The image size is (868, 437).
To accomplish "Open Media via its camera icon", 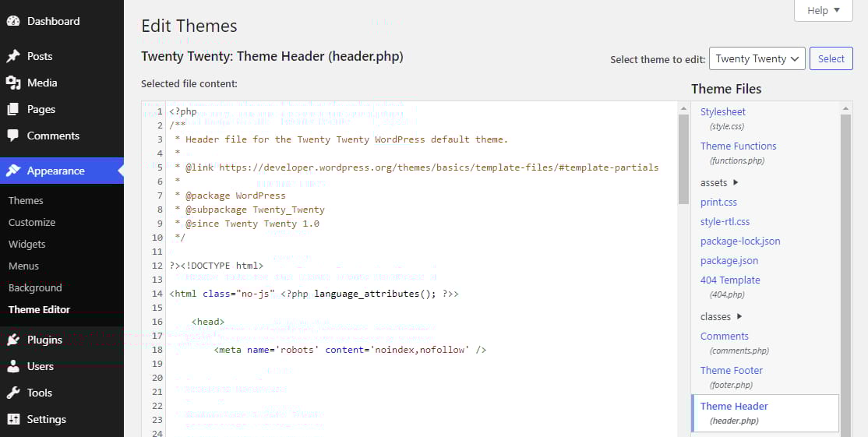I will [x=13, y=83].
